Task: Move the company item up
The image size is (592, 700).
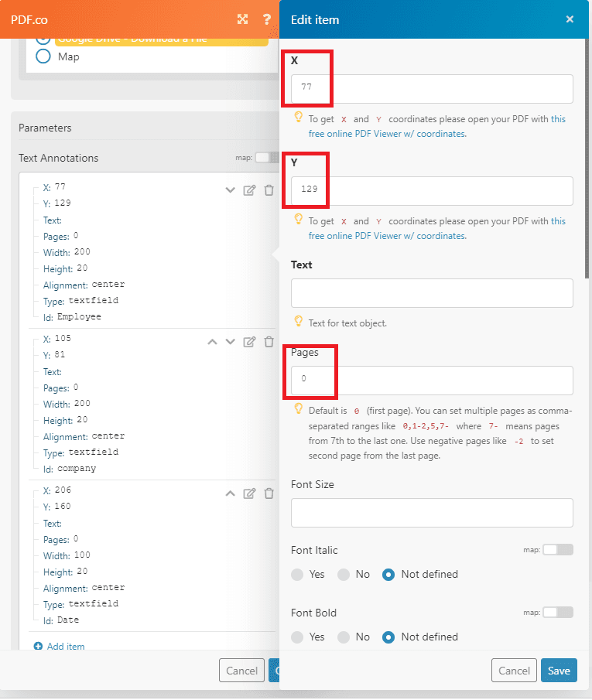Action: coord(212,342)
